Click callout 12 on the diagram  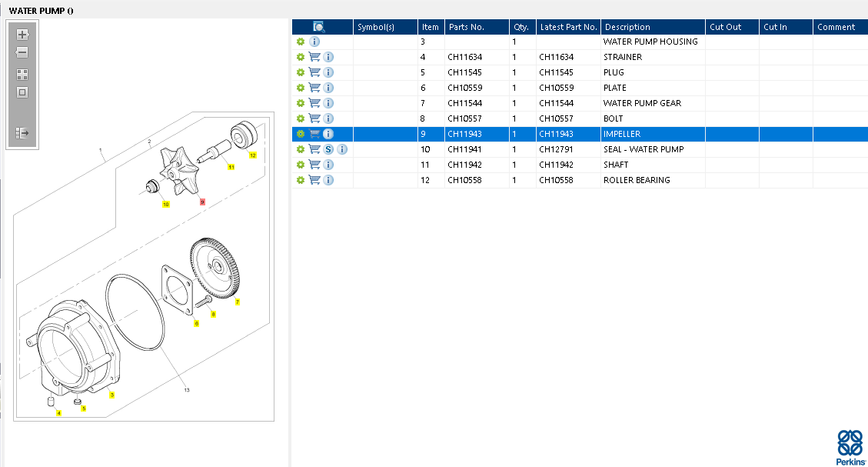click(x=252, y=155)
